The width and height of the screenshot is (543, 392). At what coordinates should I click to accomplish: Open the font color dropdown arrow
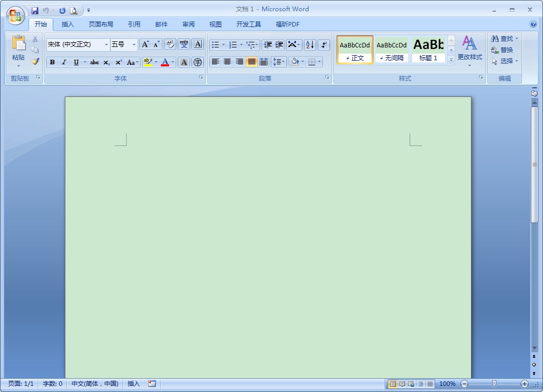click(172, 62)
